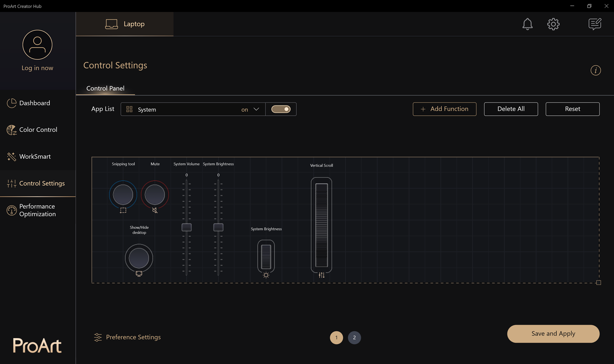Image resolution: width=614 pixels, height=364 pixels.
Task: Click the Delete All button
Action: point(511,109)
